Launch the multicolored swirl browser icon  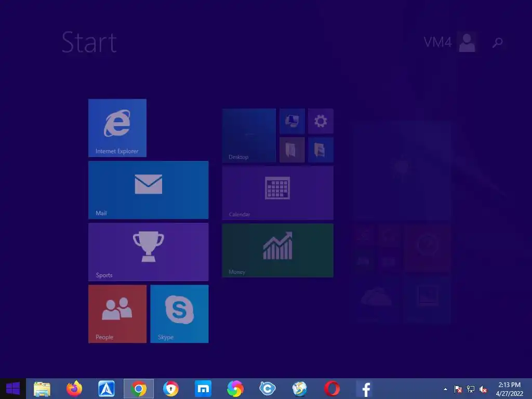pyautogui.click(x=235, y=389)
